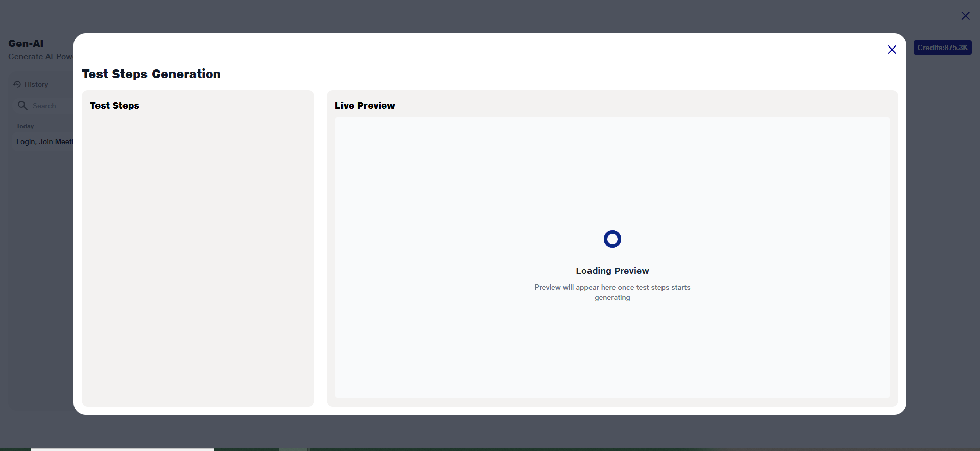Click the Today section label
Viewport: 980px width, 451px height.
tap(25, 126)
